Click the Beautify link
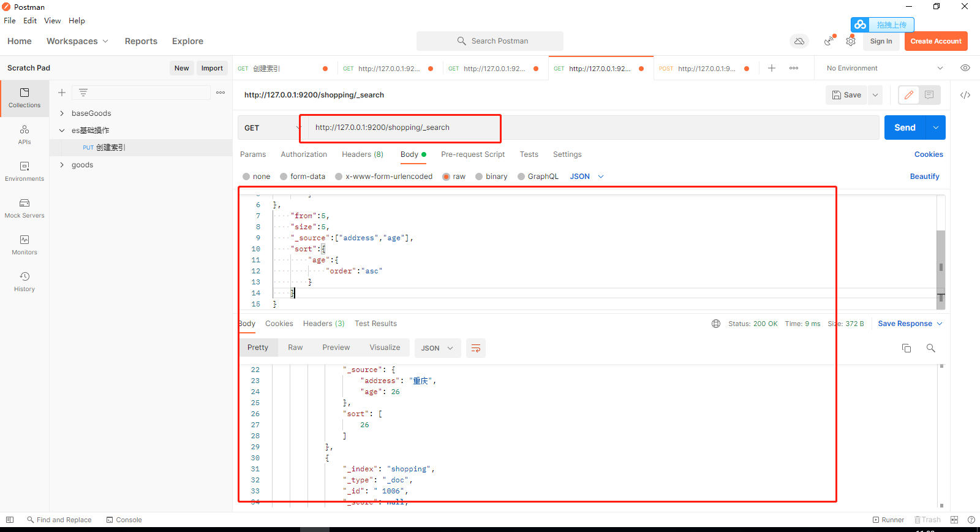Screen dimensions: 980x532 click(924, 177)
